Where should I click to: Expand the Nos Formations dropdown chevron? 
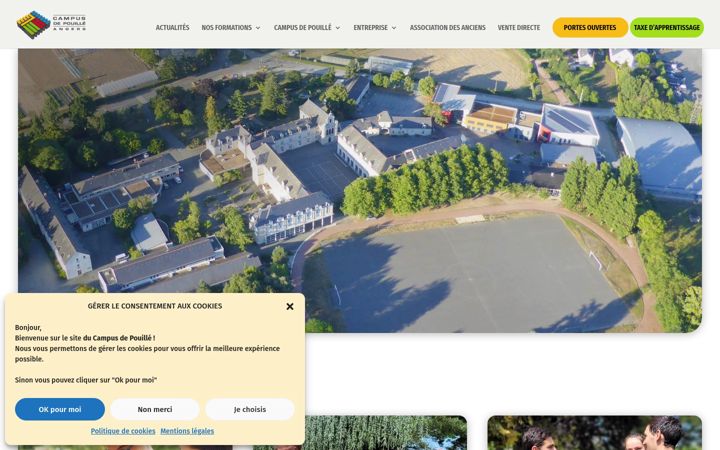tap(258, 28)
